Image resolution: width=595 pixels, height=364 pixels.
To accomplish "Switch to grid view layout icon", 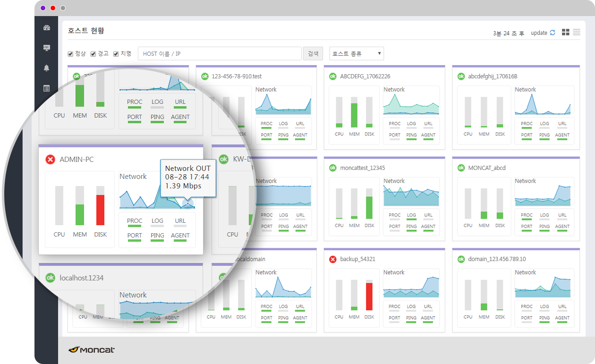I will point(566,32).
